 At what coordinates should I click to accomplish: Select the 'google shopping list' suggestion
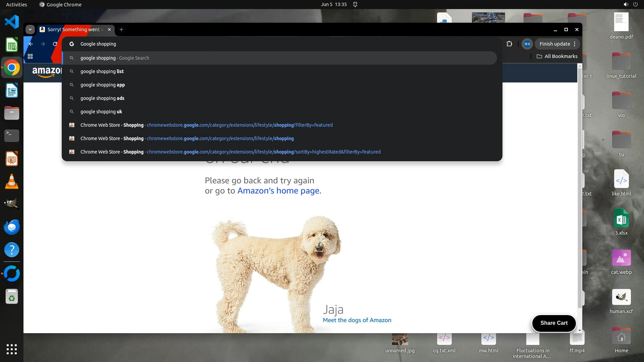[102, 71]
